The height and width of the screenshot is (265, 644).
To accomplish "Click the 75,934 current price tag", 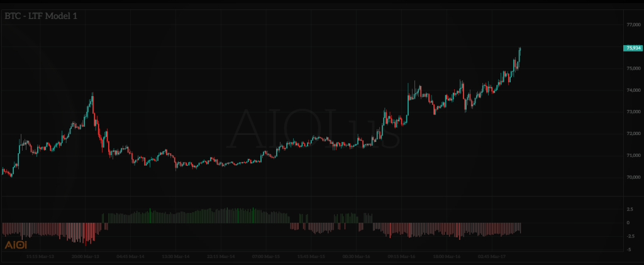I will click(631, 48).
